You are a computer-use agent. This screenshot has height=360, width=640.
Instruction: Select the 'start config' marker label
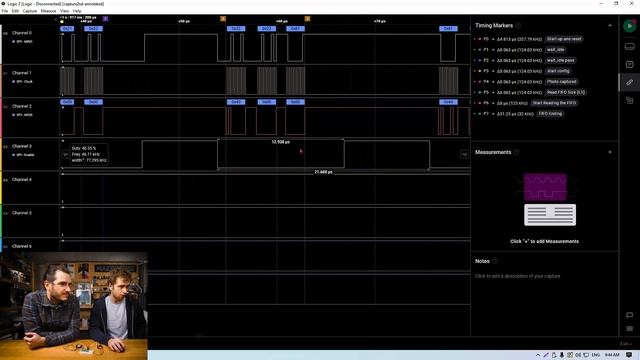click(x=558, y=71)
